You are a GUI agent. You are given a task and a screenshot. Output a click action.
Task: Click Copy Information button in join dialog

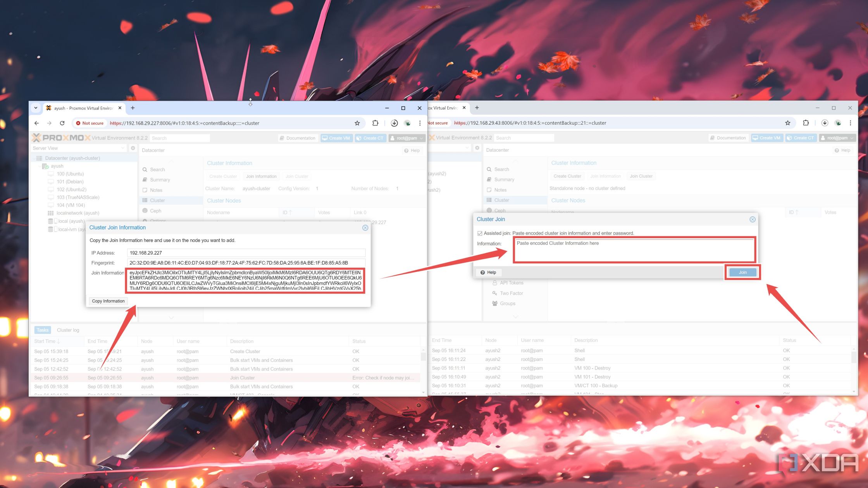pyautogui.click(x=108, y=300)
